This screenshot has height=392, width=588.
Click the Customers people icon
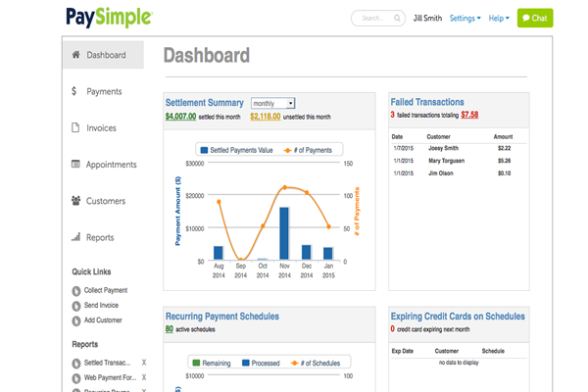click(75, 201)
